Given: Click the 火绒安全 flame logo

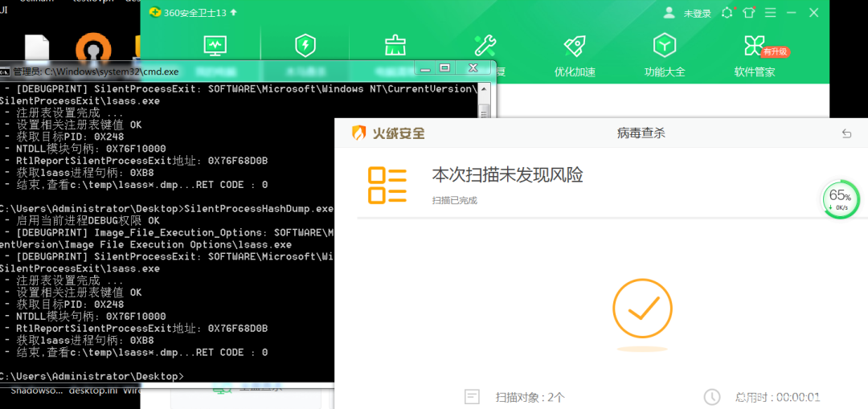Looking at the screenshot, I should click(x=359, y=133).
